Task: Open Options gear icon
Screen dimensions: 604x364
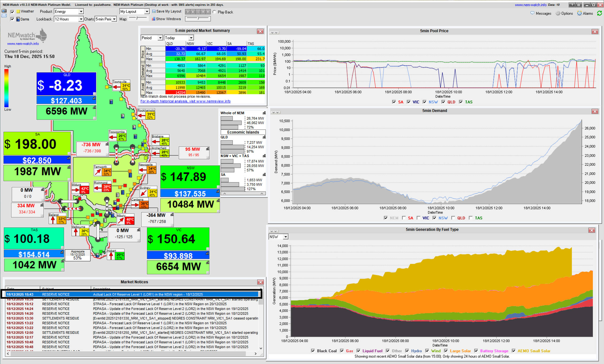Action: [558, 13]
